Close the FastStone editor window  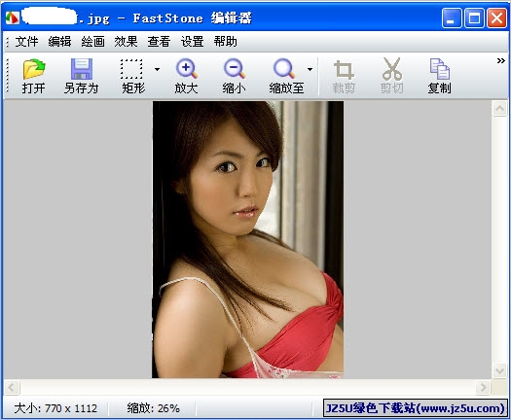(496, 17)
